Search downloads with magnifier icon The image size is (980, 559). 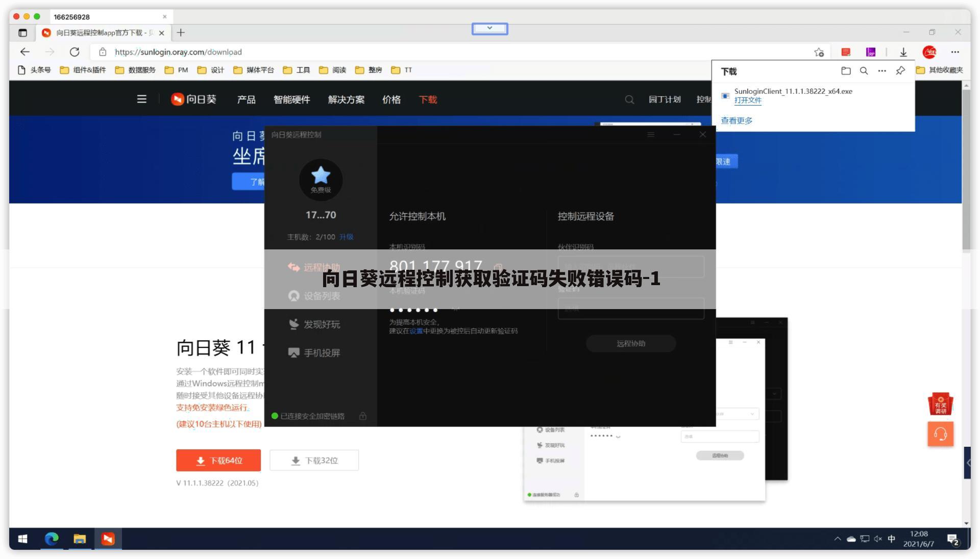click(x=864, y=71)
